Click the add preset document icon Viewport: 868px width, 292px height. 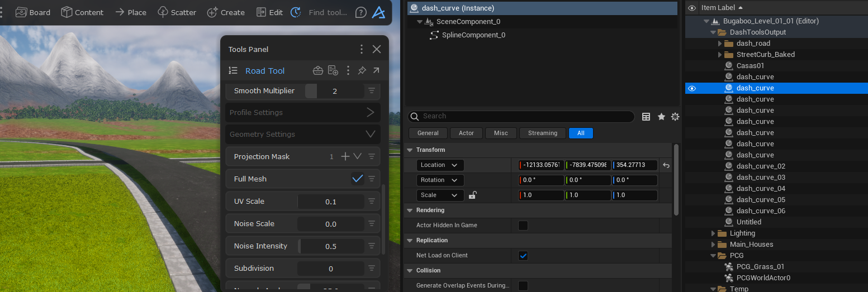point(333,70)
